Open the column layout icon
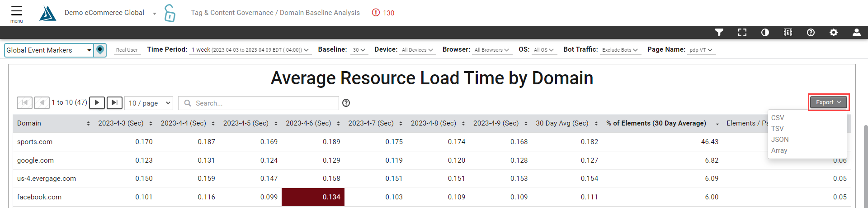Image resolution: width=868 pixels, height=208 pixels. click(788, 32)
